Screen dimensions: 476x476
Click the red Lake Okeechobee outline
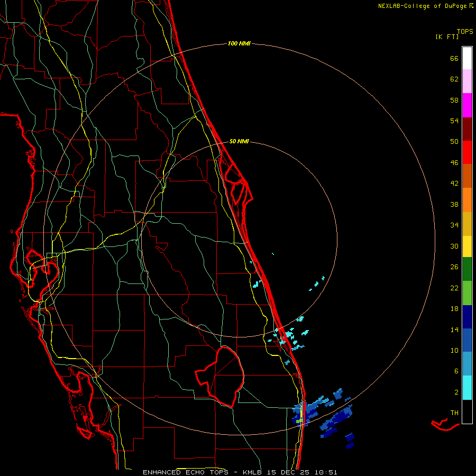pyautogui.click(x=220, y=376)
